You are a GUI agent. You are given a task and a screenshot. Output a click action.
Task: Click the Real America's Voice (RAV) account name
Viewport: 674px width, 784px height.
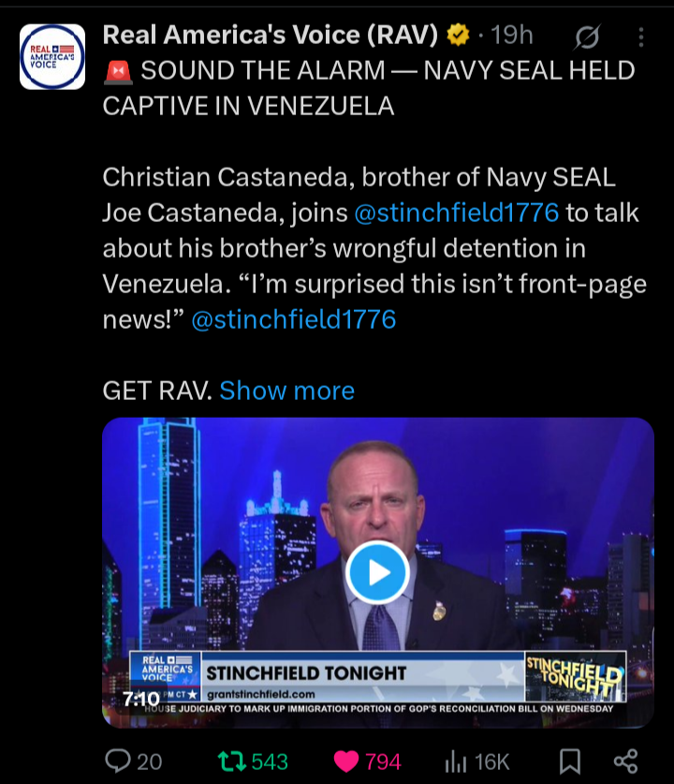[271, 35]
